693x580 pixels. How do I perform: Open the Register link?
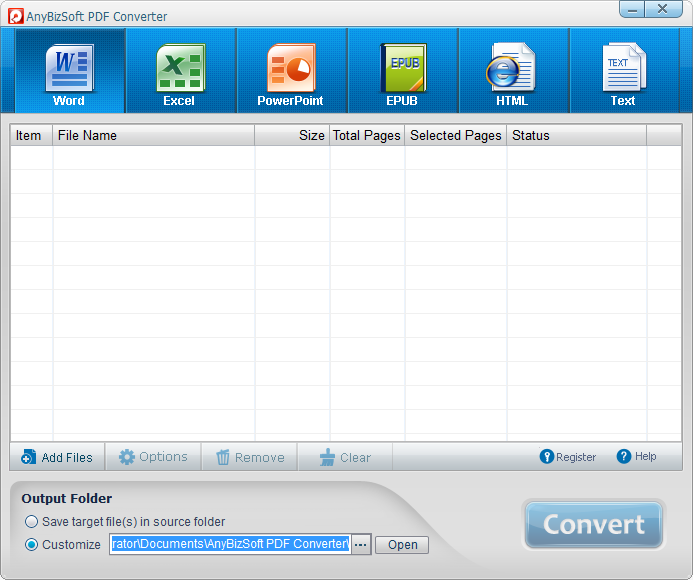pyautogui.click(x=567, y=457)
